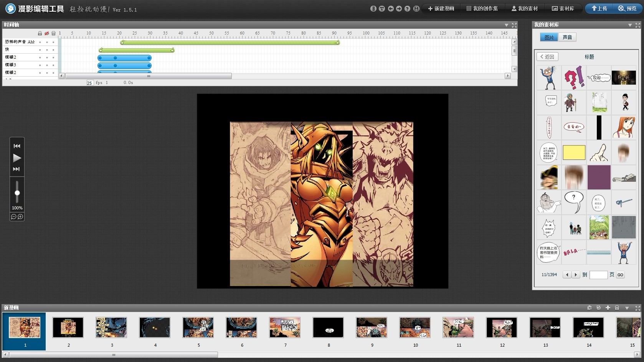The height and width of the screenshot is (362, 644).
Task: Jump to the first frame
Action: tap(17, 146)
